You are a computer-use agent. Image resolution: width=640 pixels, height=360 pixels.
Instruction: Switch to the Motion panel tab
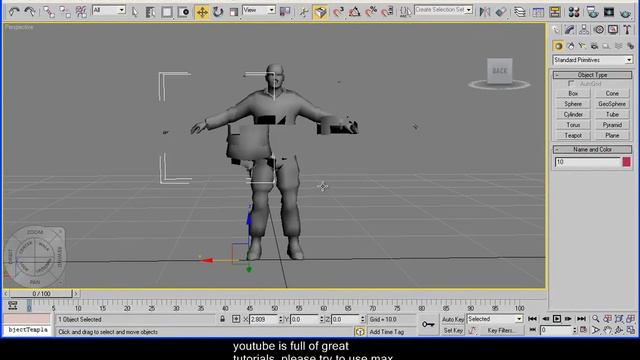pyautogui.click(x=599, y=29)
